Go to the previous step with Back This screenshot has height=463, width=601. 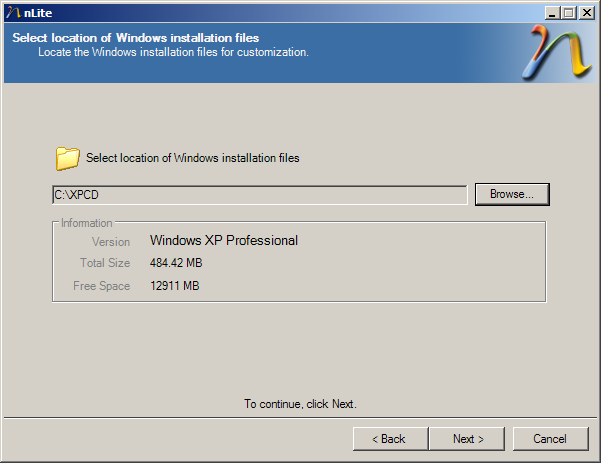coord(390,439)
